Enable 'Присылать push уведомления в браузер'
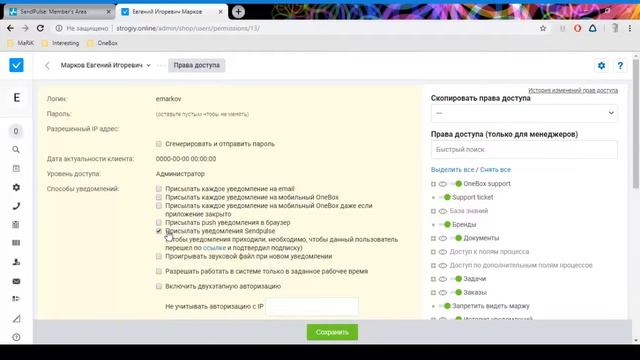This screenshot has width=640, height=360. tap(159, 222)
